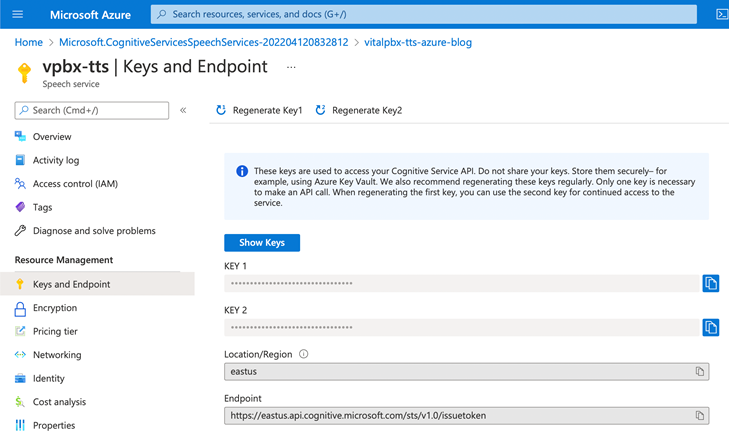This screenshot has width=729, height=441.
Task: Click the 'Speech service' subtitle text
Action: click(x=71, y=84)
